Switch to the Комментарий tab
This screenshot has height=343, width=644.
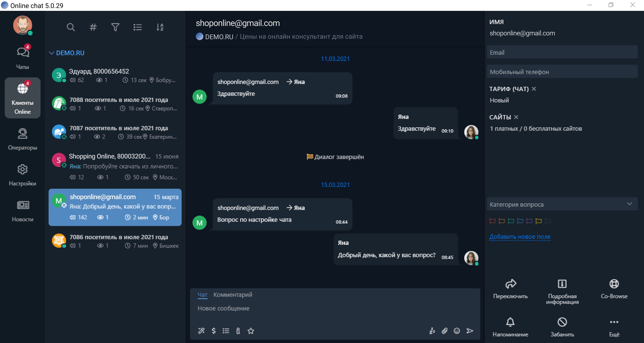pyautogui.click(x=233, y=294)
